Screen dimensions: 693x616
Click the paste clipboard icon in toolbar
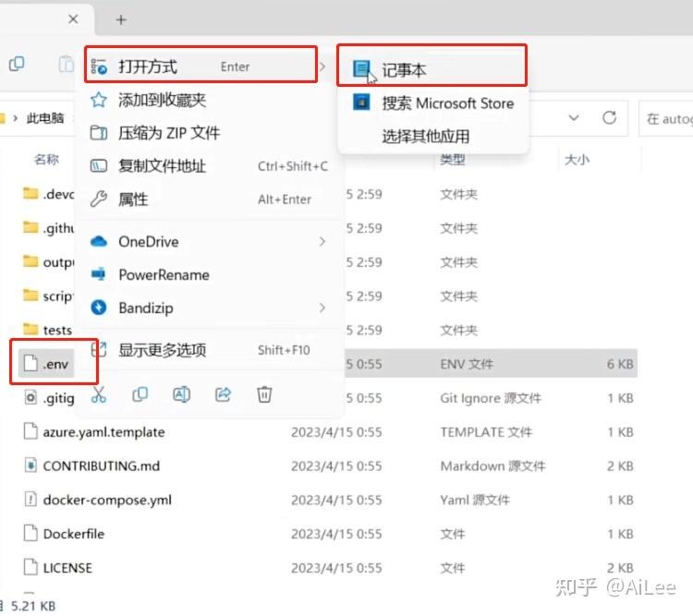click(67, 64)
